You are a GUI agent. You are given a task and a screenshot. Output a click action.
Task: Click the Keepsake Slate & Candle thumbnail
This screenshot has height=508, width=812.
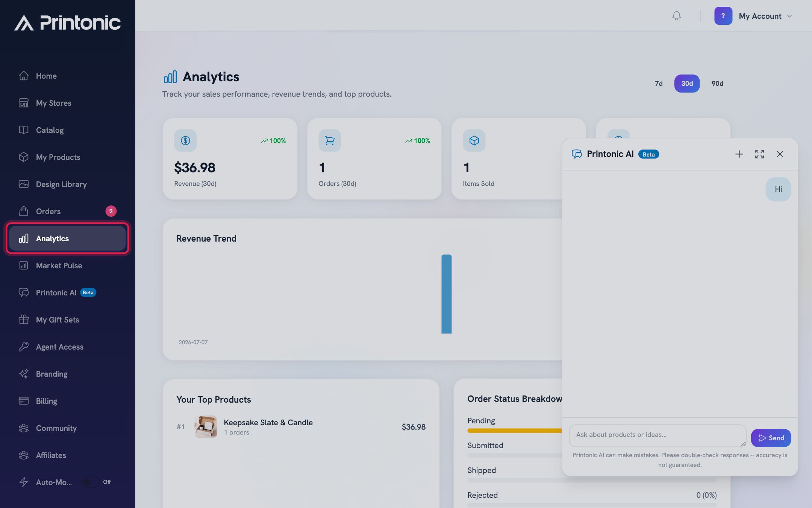tap(206, 427)
